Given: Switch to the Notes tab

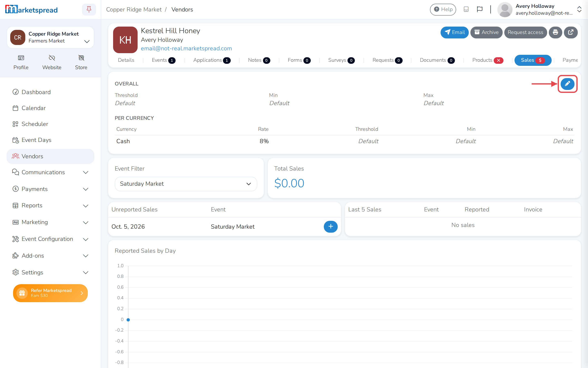Looking at the screenshot, I should (x=259, y=60).
